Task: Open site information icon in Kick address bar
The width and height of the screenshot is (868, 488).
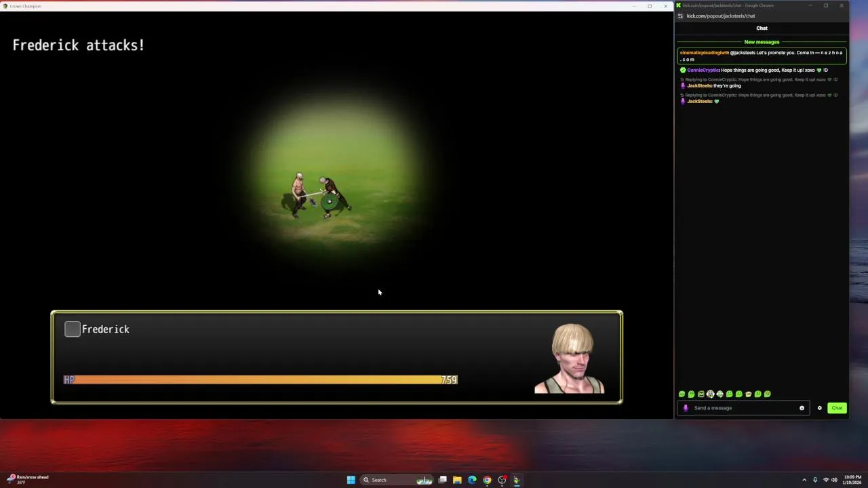Action: coord(680,16)
